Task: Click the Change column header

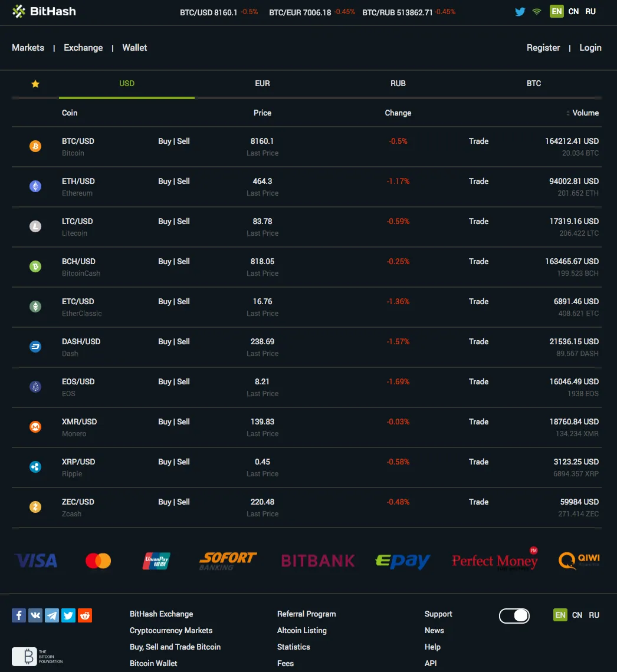Action: click(398, 113)
